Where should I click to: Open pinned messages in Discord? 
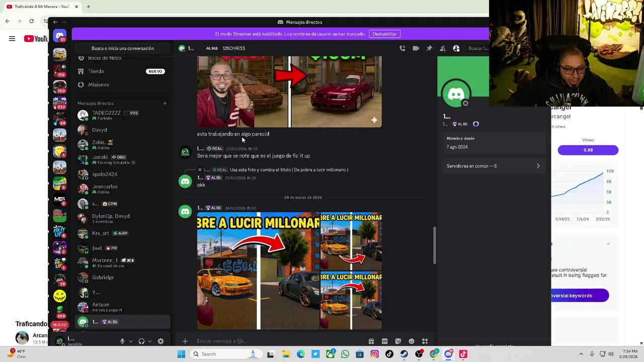(x=429, y=48)
